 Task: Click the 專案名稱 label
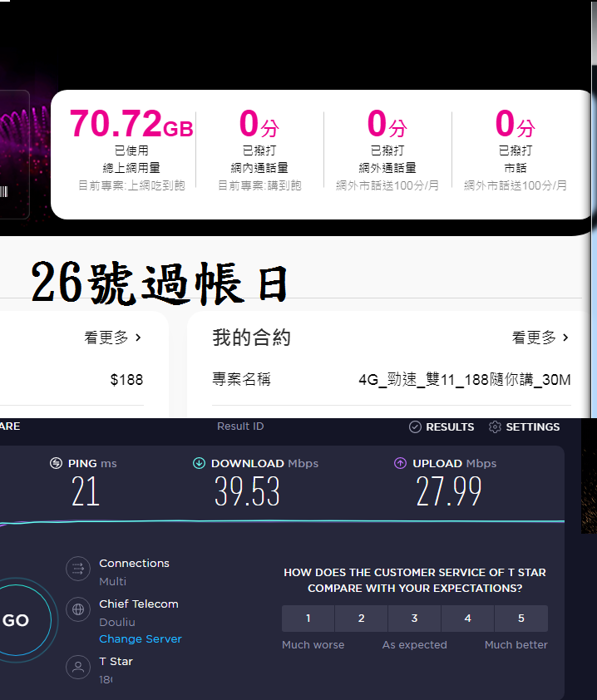[241, 379]
